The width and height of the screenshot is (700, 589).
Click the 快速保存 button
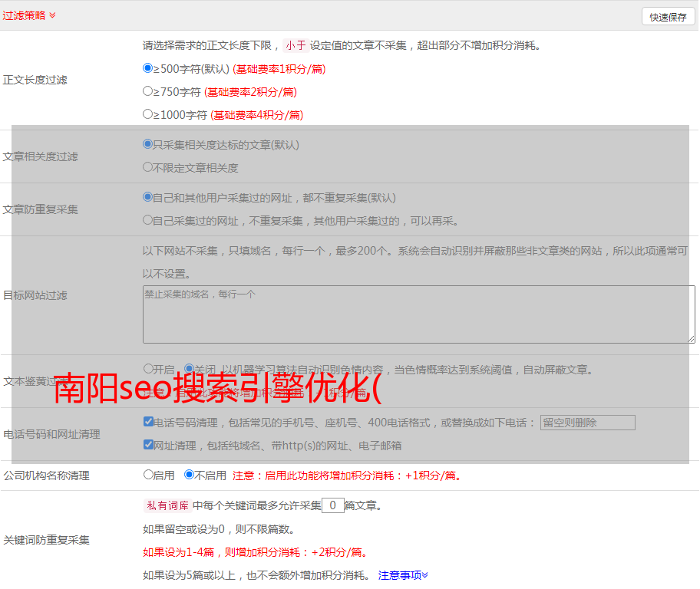click(668, 17)
